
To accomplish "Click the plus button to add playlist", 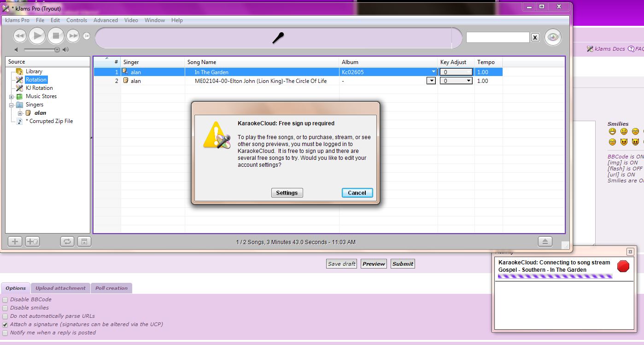I will pos(15,241).
